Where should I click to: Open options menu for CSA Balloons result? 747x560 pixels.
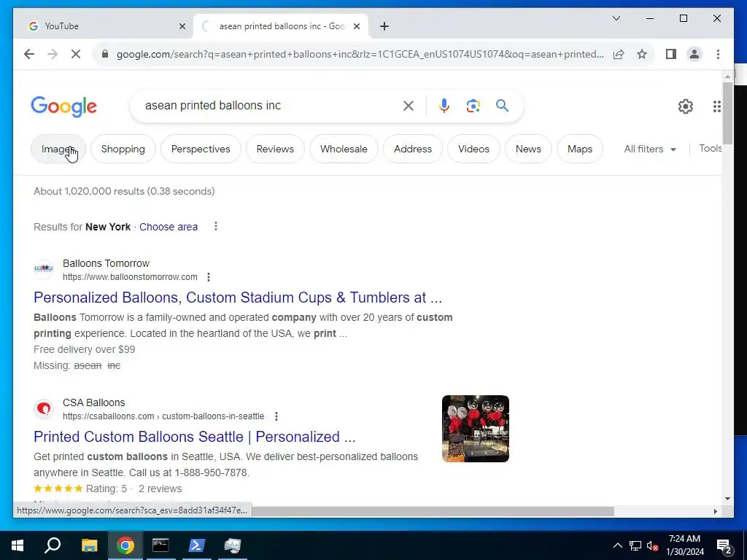(276, 416)
